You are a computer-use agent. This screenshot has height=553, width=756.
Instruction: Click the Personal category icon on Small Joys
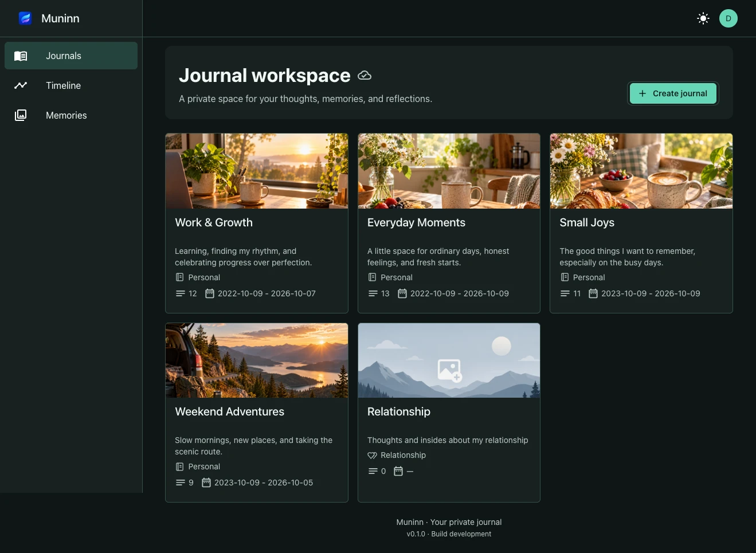pyautogui.click(x=565, y=277)
